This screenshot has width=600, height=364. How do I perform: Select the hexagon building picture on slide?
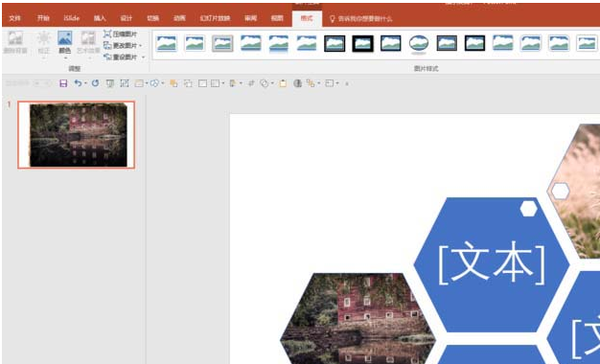pos(358,318)
